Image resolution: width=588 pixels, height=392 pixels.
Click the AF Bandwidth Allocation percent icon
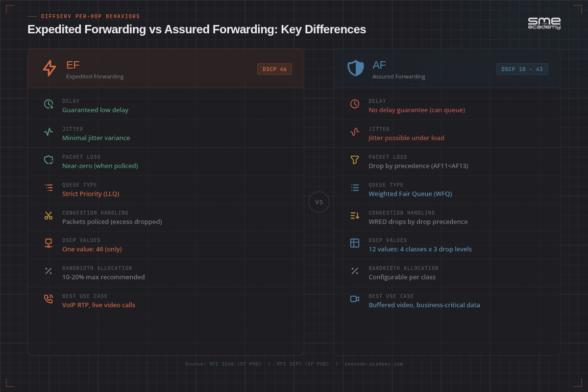[x=355, y=271]
